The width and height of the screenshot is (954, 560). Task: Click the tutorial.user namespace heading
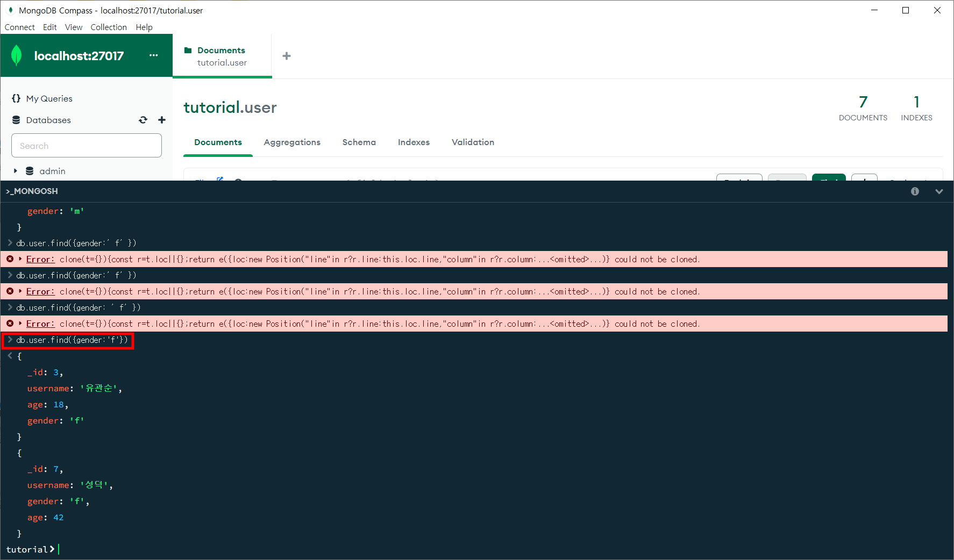click(x=230, y=107)
